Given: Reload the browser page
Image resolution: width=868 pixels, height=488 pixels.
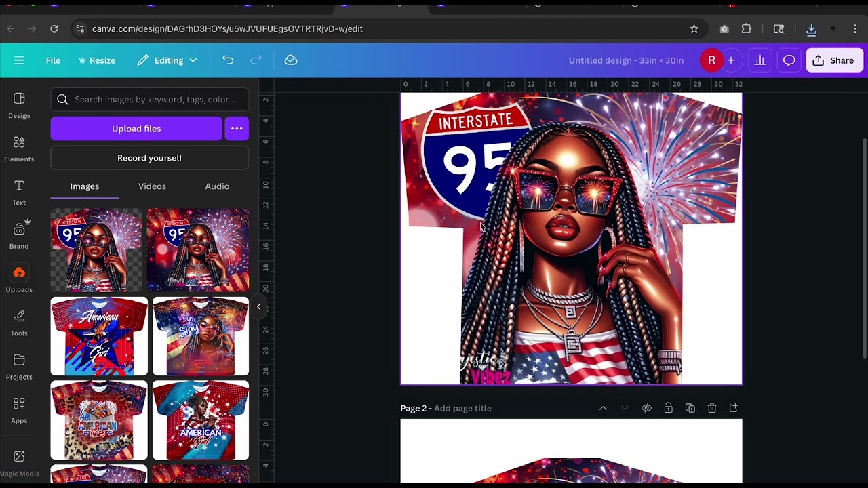Looking at the screenshot, I should (x=54, y=28).
